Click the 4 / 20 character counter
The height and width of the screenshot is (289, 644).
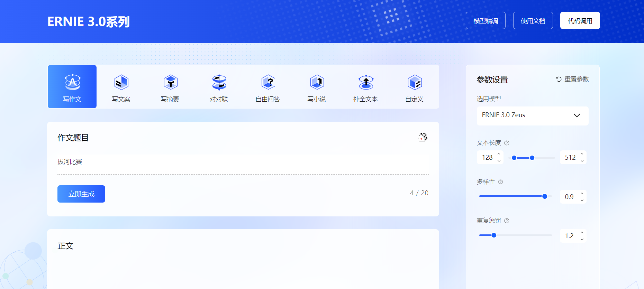[x=419, y=193]
